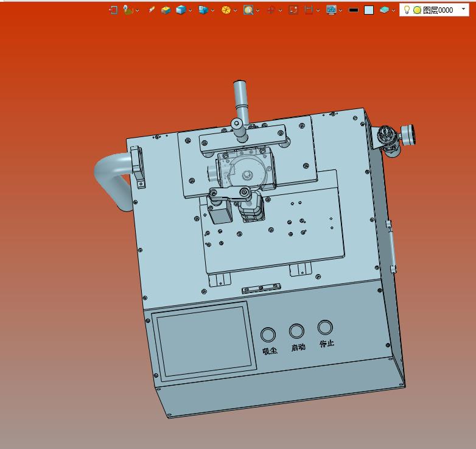Expand arrow beside blue cube display icon
Image resolution: width=476 pixels, height=449 pixels.
[x=190, y=10]
